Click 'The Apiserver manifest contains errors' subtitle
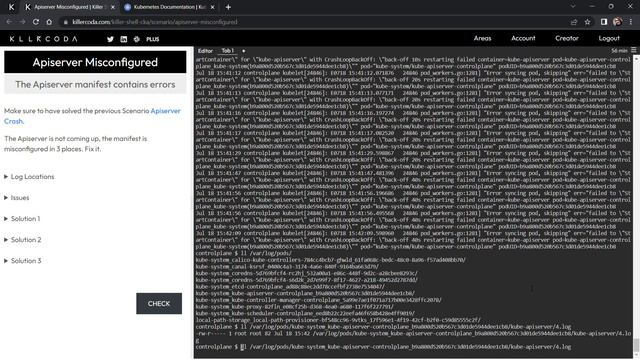Screen dimensions: 640x360 coord(95,84)
